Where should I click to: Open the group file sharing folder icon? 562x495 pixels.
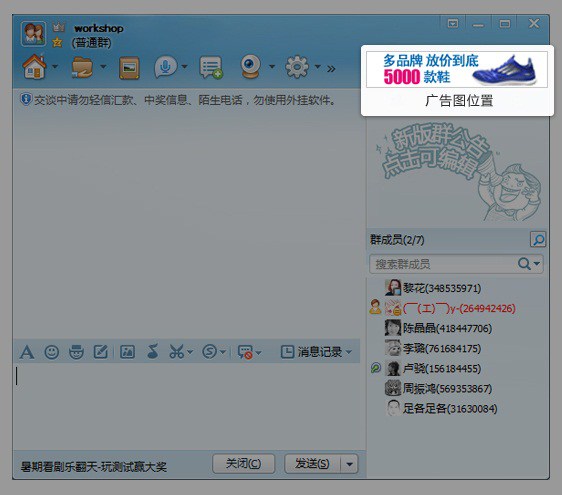coord(82,67)
